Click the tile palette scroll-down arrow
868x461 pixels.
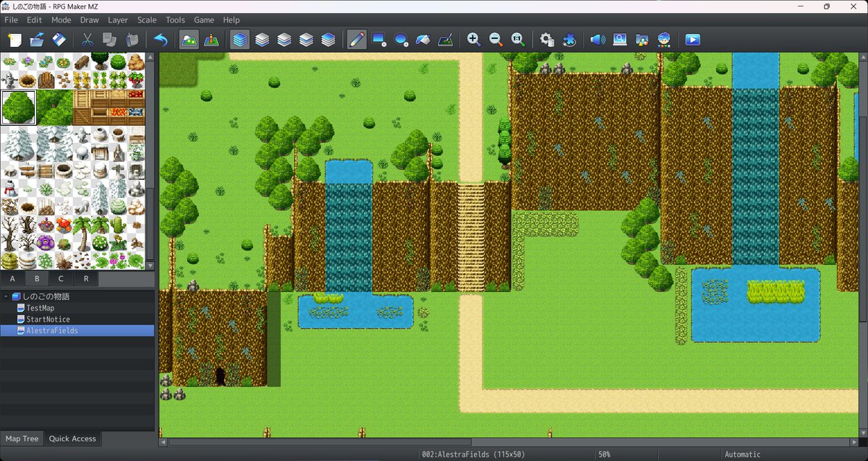point(150,264)
